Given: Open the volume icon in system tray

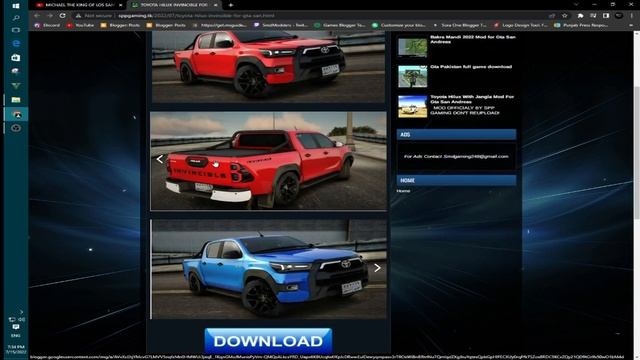Looking at the screenshot, I should [21, 320].
